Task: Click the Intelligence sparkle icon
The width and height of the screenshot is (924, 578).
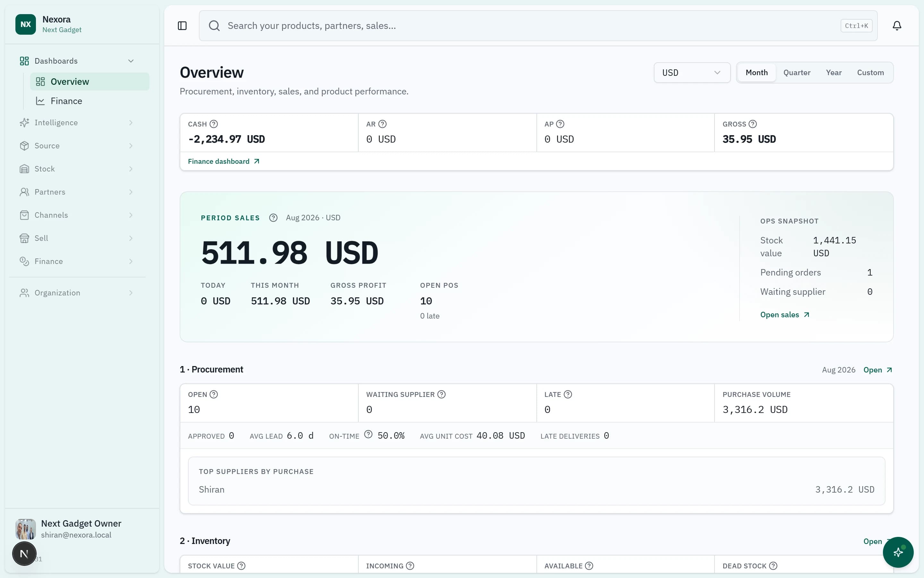Action: point(24,123)
